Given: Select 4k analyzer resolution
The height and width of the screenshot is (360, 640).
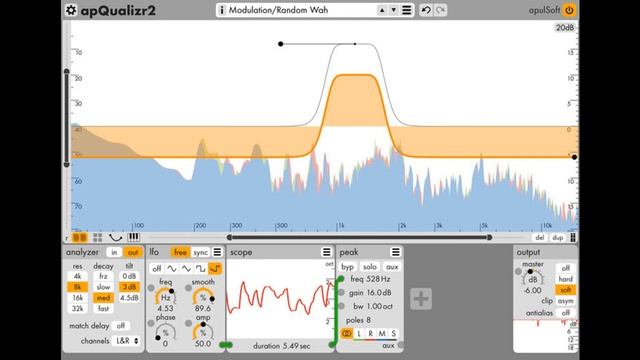Looking at the screenshot, I should click(x=78, y=276).
